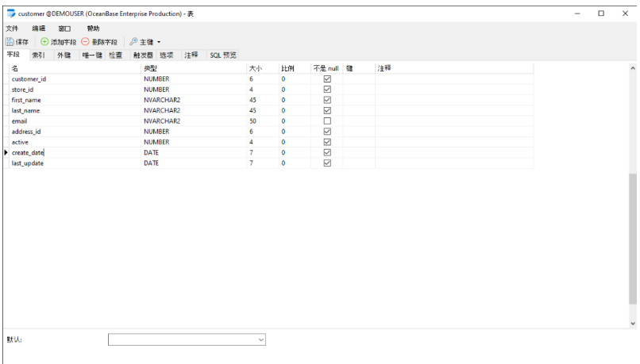This screenshot has height=364, width=640.
Task: Open the 触发器 tab
Action: tap(142, 56)
